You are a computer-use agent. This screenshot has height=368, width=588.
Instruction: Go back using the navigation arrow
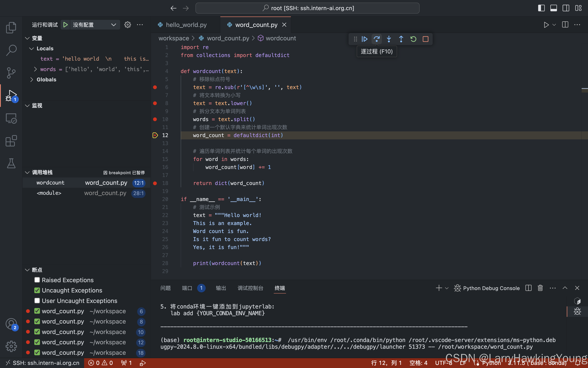tap(173, 8)
